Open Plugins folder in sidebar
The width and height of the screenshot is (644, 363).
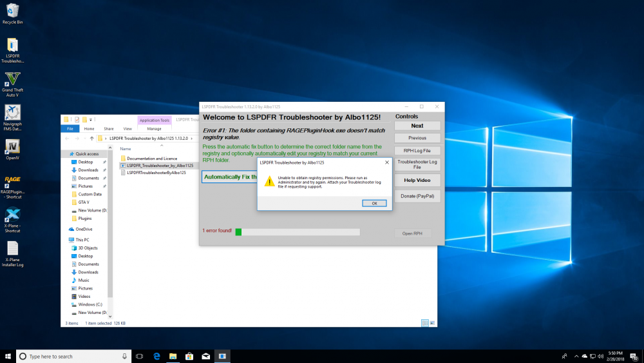tap(84, 219)
